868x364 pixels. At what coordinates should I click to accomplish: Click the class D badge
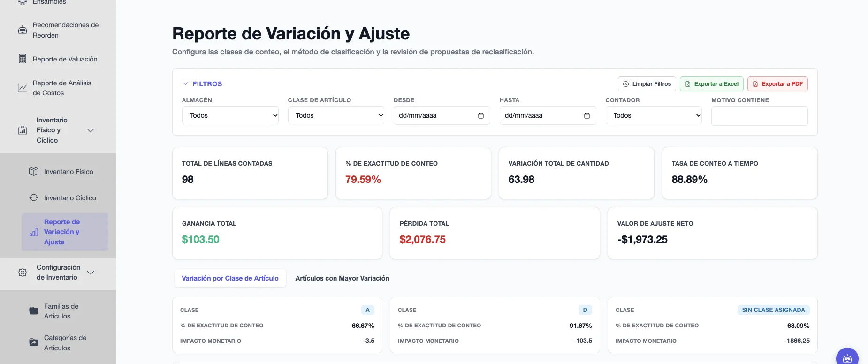[x=585, y=310]
